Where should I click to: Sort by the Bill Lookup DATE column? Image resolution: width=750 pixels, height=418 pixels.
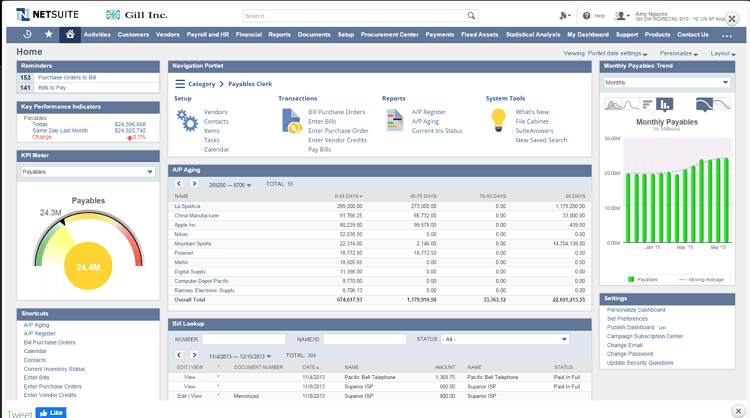point(310,367)
